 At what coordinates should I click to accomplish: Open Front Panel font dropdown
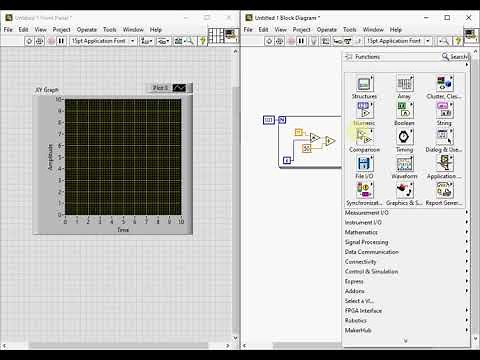103,41
